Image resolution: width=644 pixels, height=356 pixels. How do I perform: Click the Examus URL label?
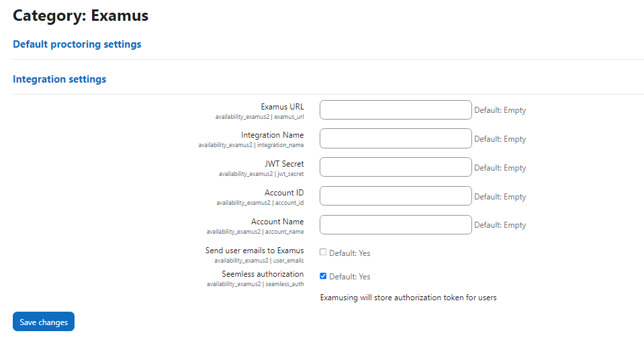(282, 107)
